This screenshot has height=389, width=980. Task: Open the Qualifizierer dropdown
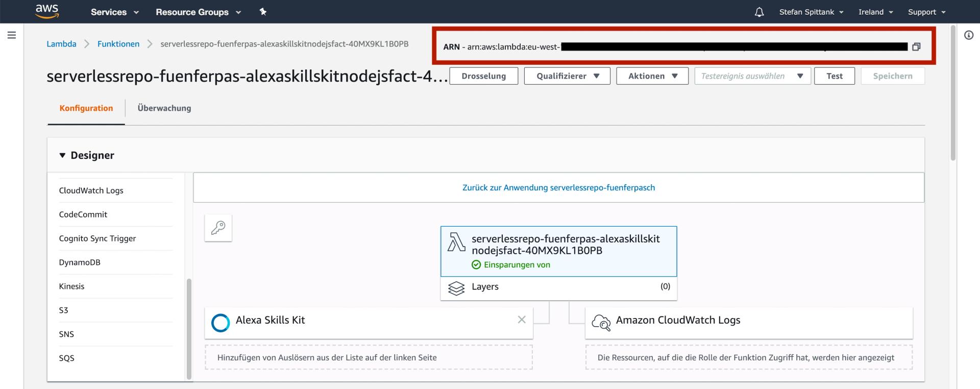(x=567, y=76)
